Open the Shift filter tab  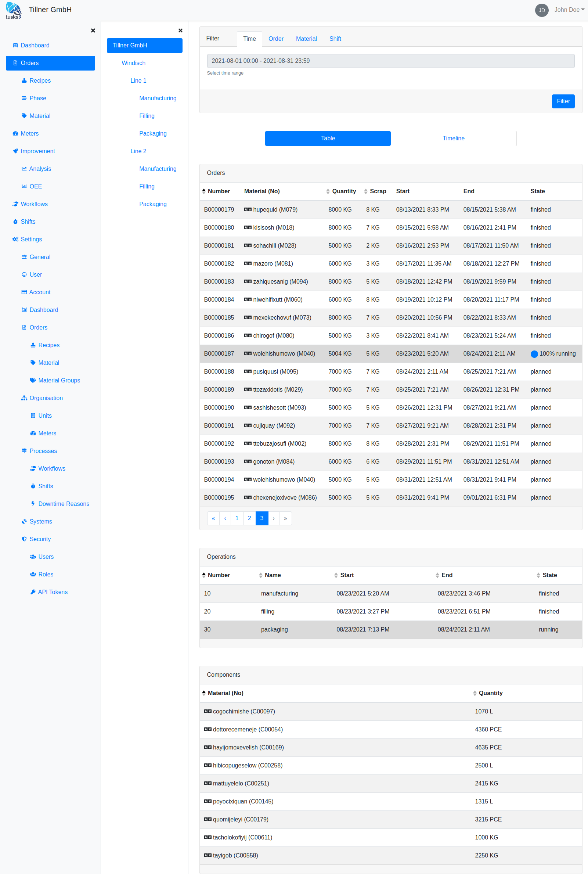(335, 39)
